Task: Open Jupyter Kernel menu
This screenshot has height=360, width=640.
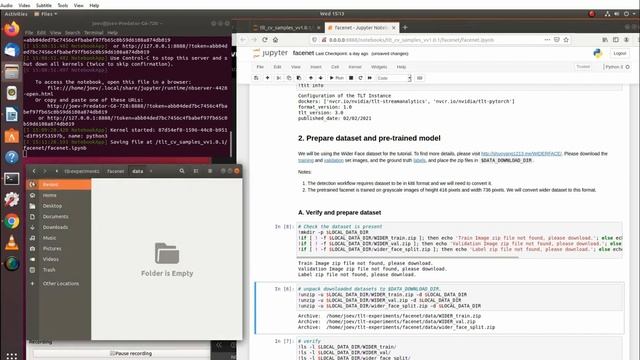Action: coord(355,67)
